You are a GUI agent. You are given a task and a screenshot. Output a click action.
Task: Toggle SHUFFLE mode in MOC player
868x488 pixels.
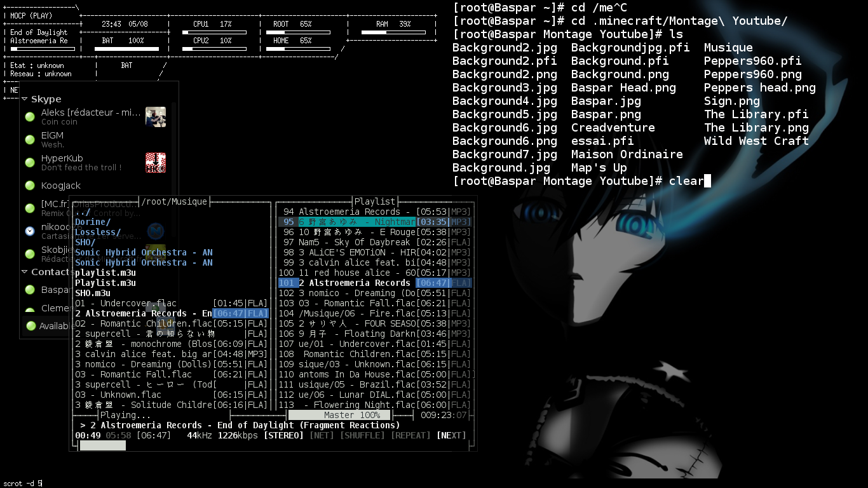tap(362, 435)
